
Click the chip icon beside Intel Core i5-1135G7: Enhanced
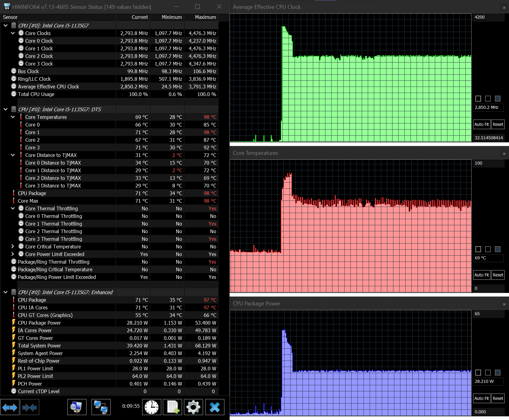[x=14, y=292]
